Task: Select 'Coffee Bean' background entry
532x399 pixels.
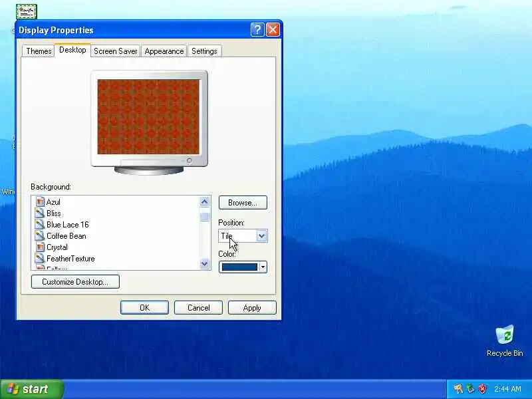Action: (66, 236)
